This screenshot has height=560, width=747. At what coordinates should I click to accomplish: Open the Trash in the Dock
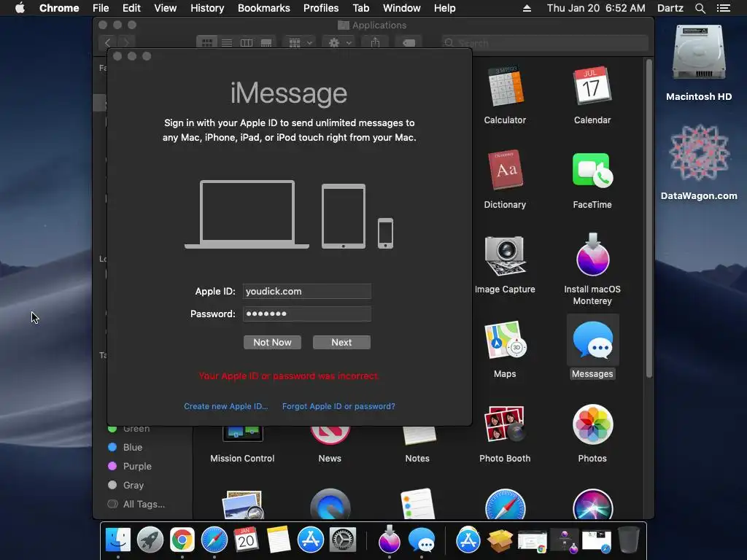point(628,540)
